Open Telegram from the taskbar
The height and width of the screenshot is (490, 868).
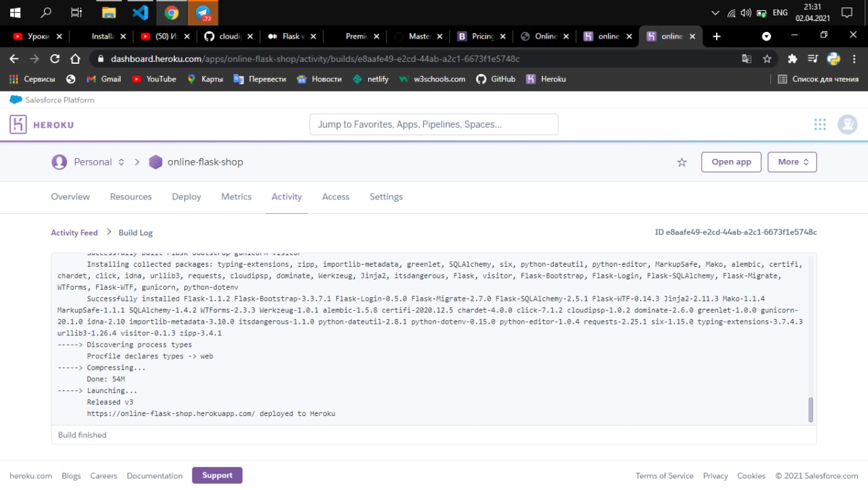point(203,12)
